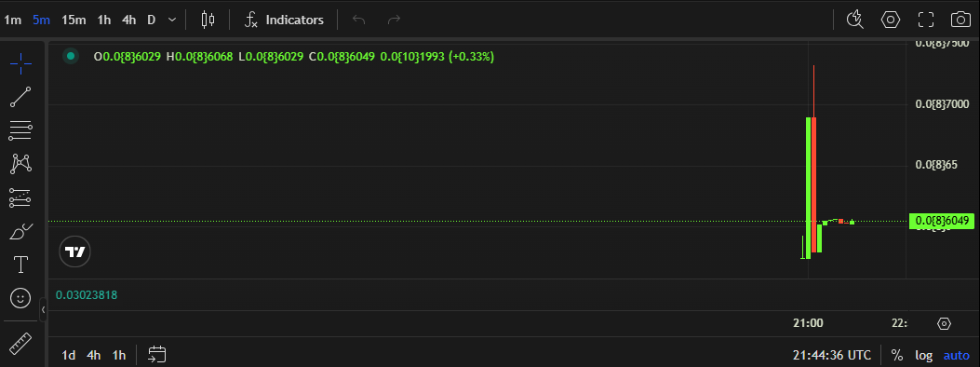
Task: Click the high value H0.0{8}6068
Action: (x=199, y=56)
